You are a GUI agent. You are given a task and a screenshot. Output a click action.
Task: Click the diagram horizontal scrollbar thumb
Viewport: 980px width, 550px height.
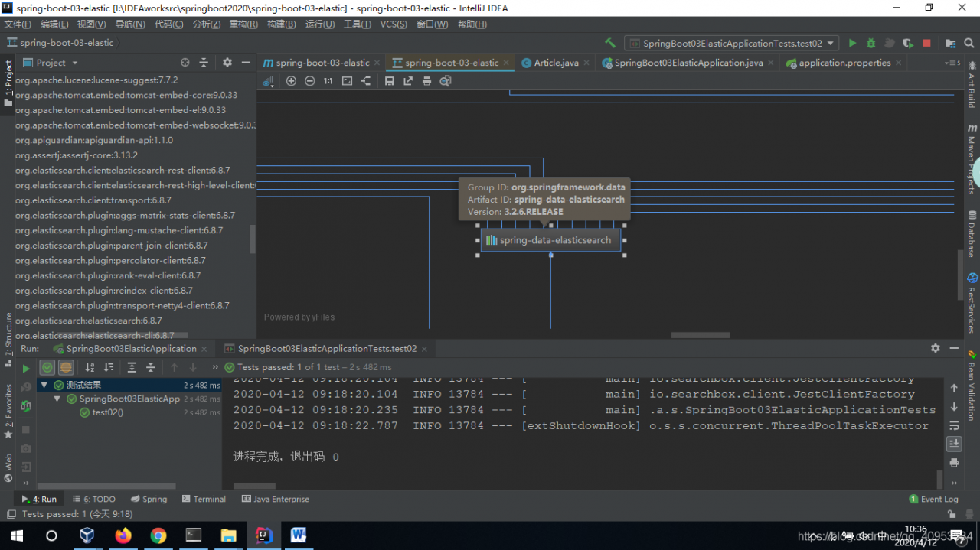[x=701, y=335]
